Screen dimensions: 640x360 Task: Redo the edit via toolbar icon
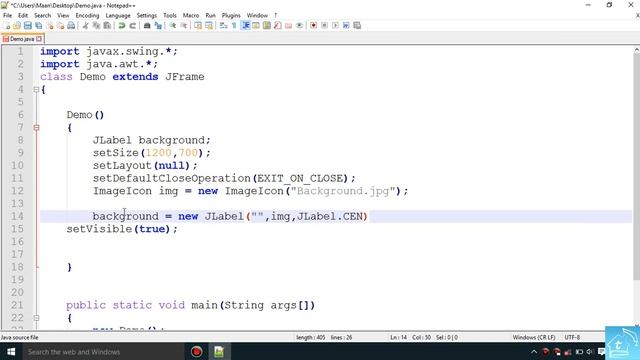pyautogui.click(x=133, y=25)
